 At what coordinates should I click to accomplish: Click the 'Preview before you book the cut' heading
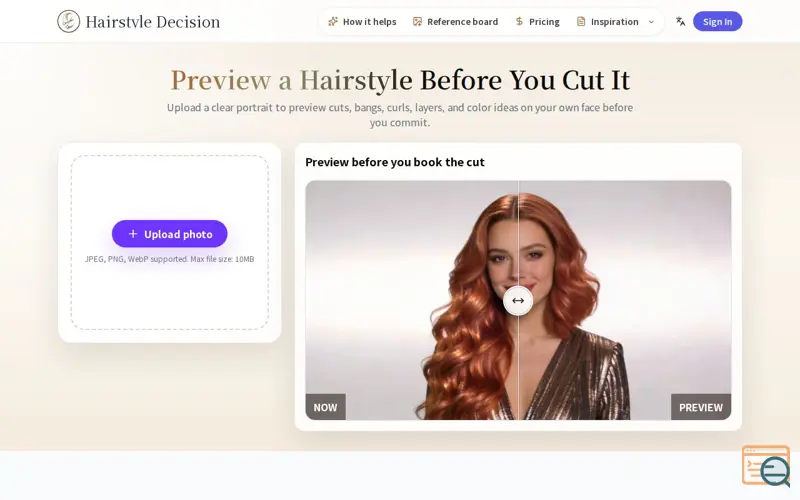click(x=395, y=162)
